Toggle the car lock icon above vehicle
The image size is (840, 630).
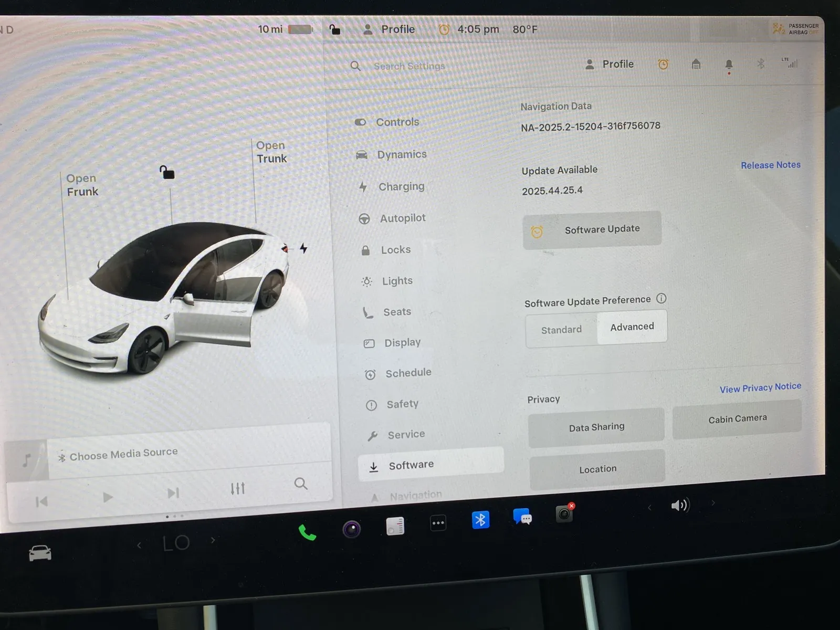tap(167, 172)
